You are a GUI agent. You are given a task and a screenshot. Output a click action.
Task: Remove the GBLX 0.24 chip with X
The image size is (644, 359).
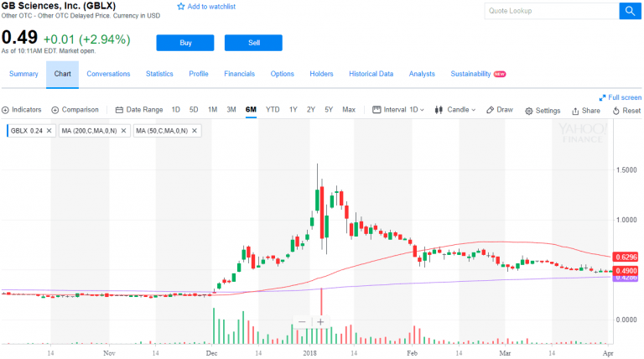(49, 131)
